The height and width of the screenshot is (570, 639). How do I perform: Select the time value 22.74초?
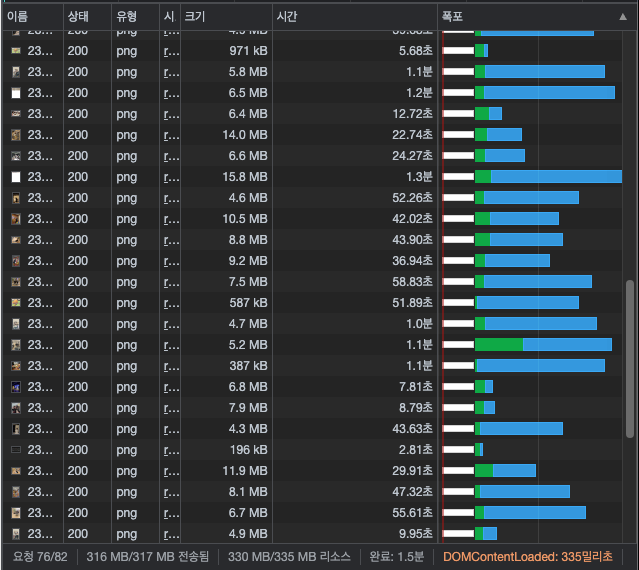pyautogui.click(x=412, y=135)
